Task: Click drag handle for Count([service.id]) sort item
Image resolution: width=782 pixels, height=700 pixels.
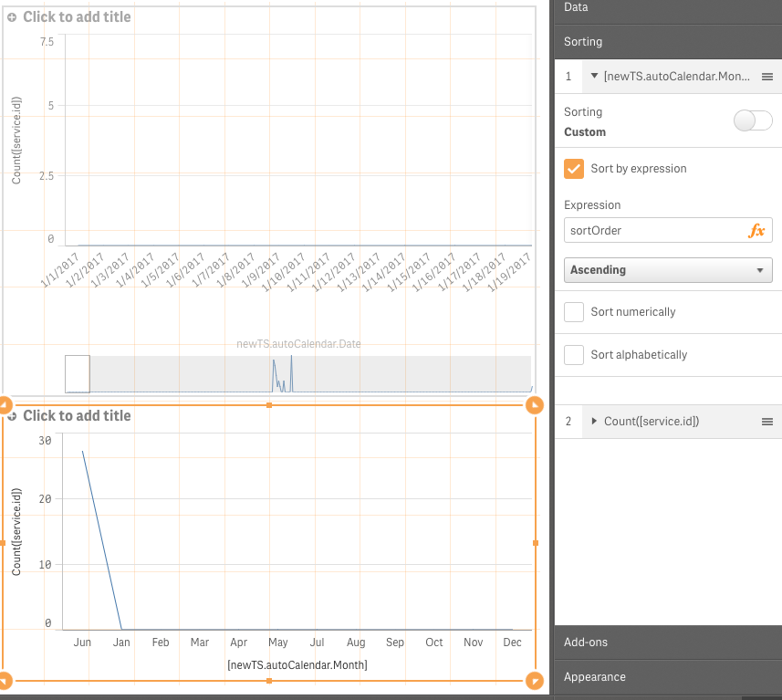Action: 767,422
